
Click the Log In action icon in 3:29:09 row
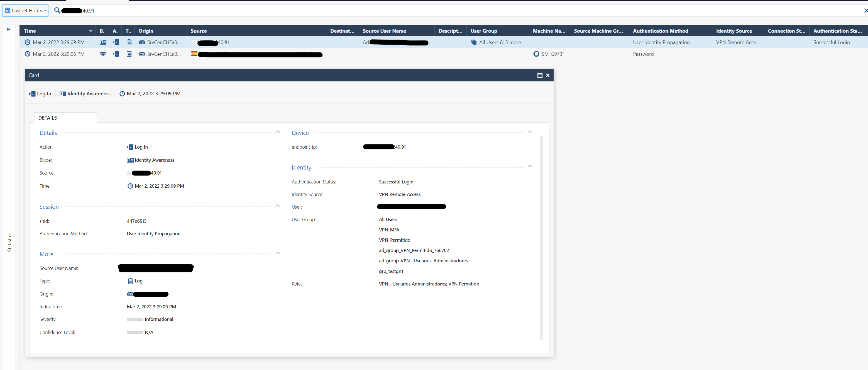(x=116, y=42)
